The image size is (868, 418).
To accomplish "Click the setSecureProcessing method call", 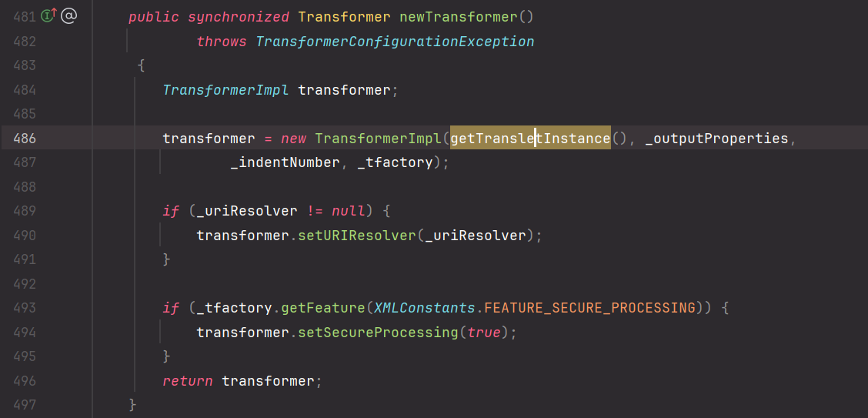I will click(378, 333).
